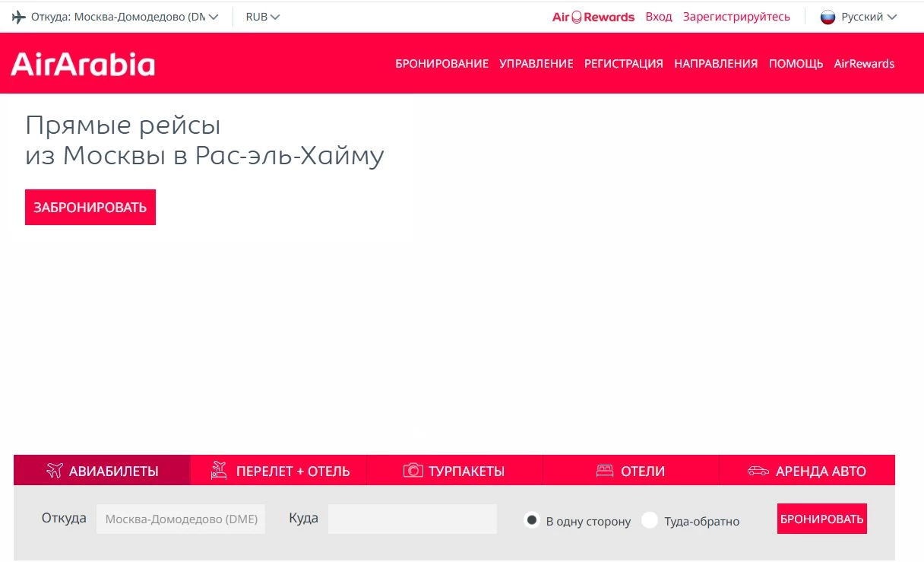Click the Прямые рейсы из Москвы headline
The width and height of the screenshot is (924, 562).
point(204,140)
